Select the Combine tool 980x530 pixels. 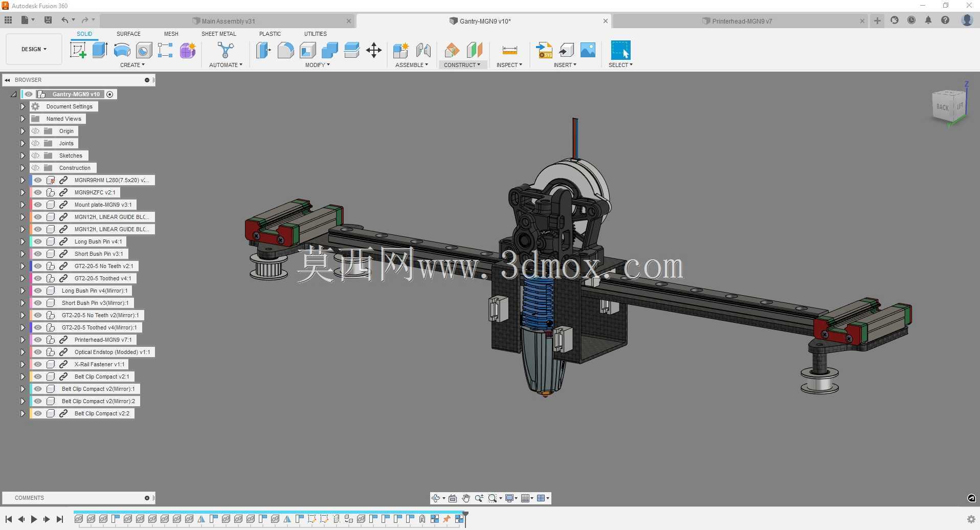tap(330, 50)
